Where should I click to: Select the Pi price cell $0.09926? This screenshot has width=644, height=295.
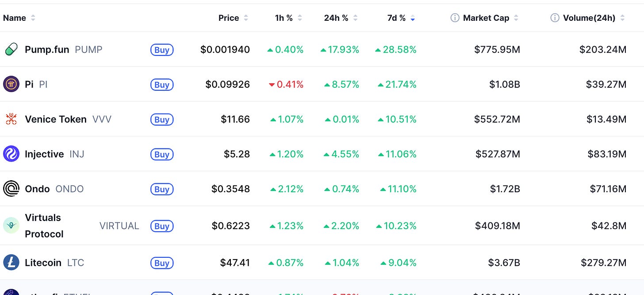[x=227, y=84]
